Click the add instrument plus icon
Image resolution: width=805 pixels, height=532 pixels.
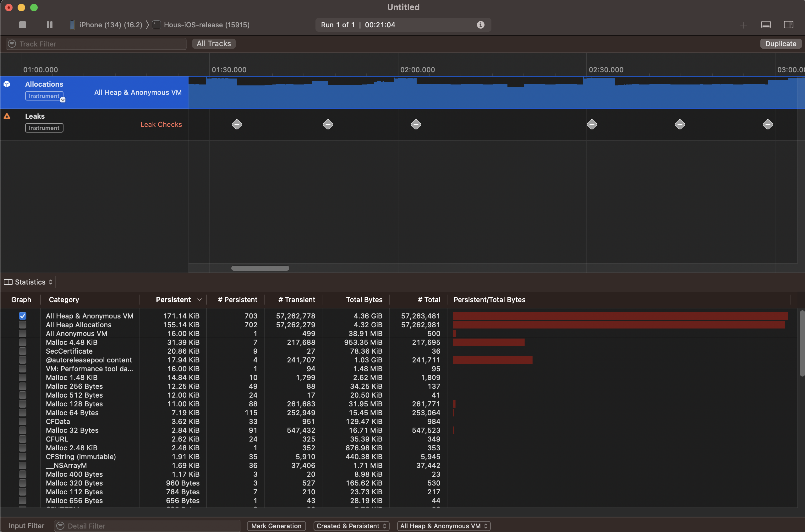point(743,25)
